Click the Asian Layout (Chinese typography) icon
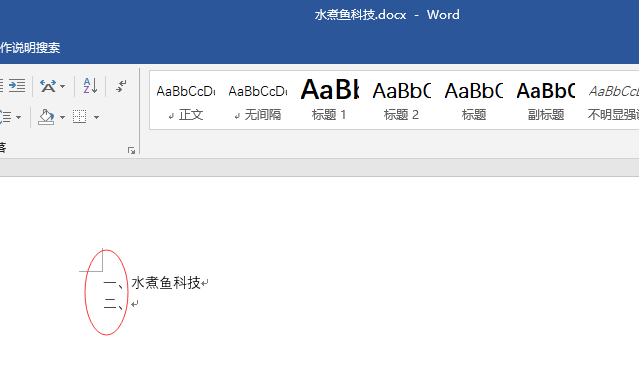 (48, 86)
